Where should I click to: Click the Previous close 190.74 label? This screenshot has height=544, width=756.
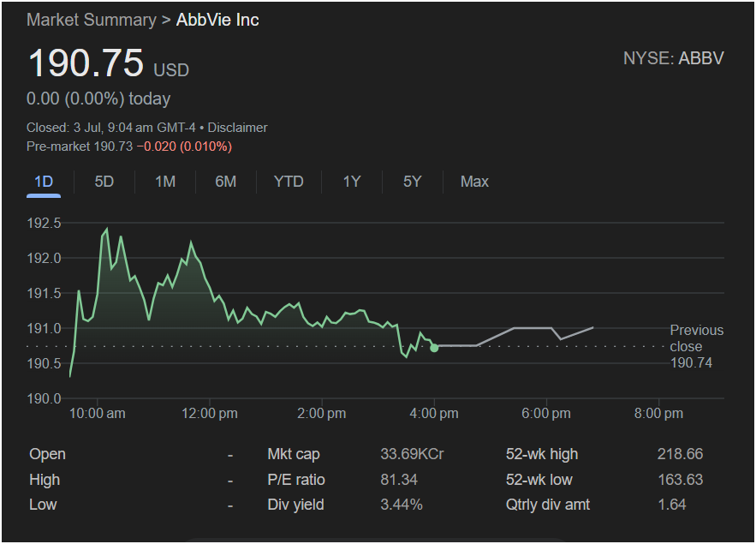tap(697, 346)
